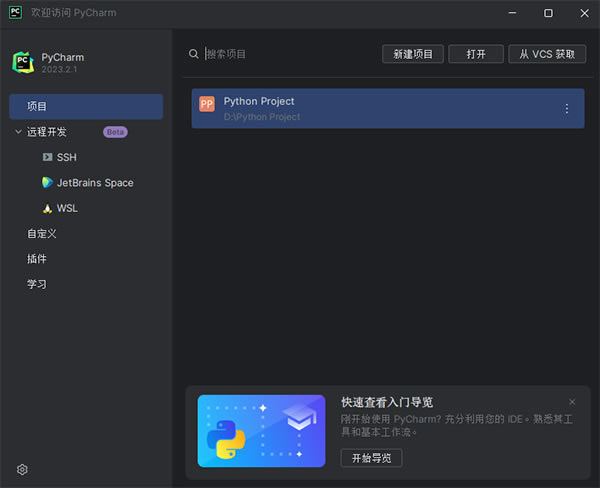Open the Python Project recent entry
The width and height of the screenshot is (600, 488).
coord(388,109)
